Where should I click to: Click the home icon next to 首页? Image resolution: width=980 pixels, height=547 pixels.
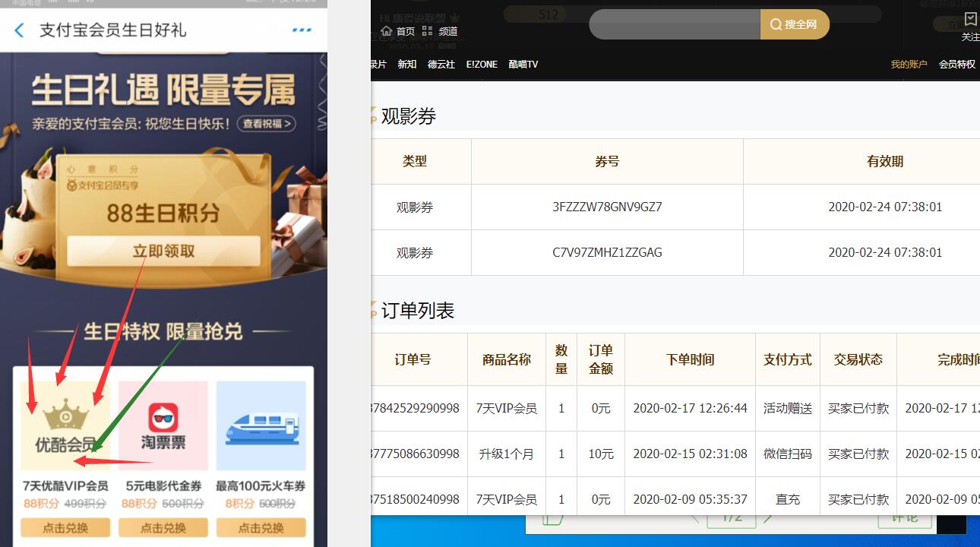coord(387,31)
